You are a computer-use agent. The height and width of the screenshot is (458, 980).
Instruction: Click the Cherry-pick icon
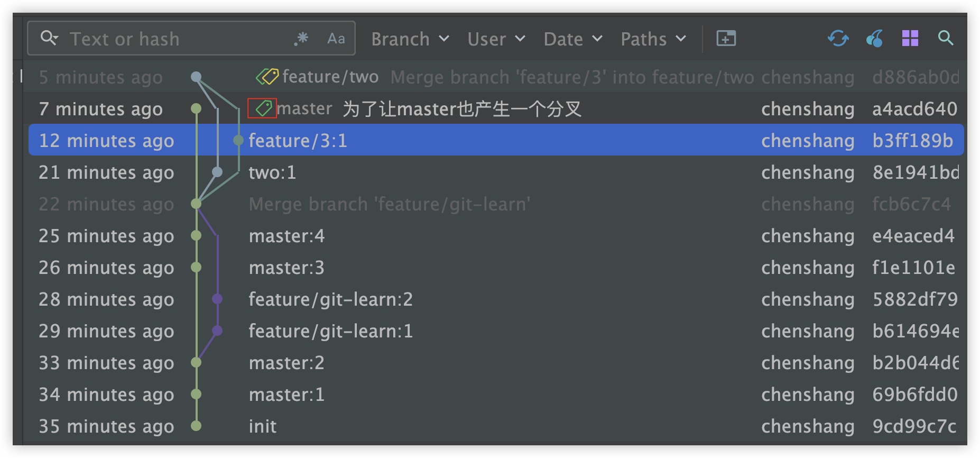[874, 38]
